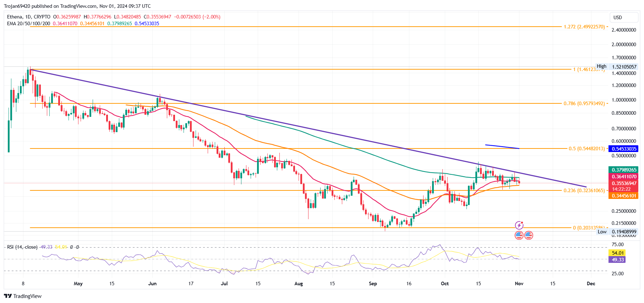This screenshot has width=644, height=303.
Task: Click the purple lightning event marker icon
Action: pyautogui.click(x=519, y=225)
